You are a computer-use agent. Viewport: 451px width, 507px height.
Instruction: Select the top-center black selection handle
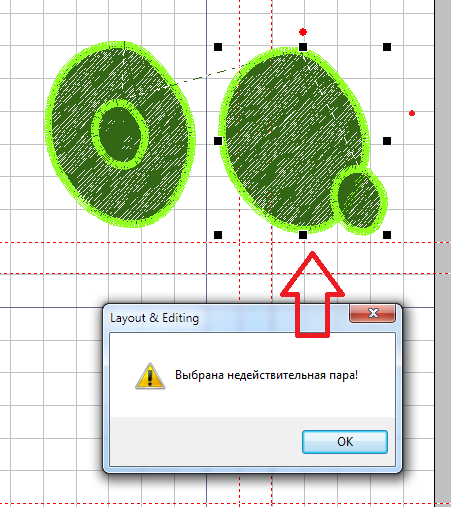click(303, 47)
